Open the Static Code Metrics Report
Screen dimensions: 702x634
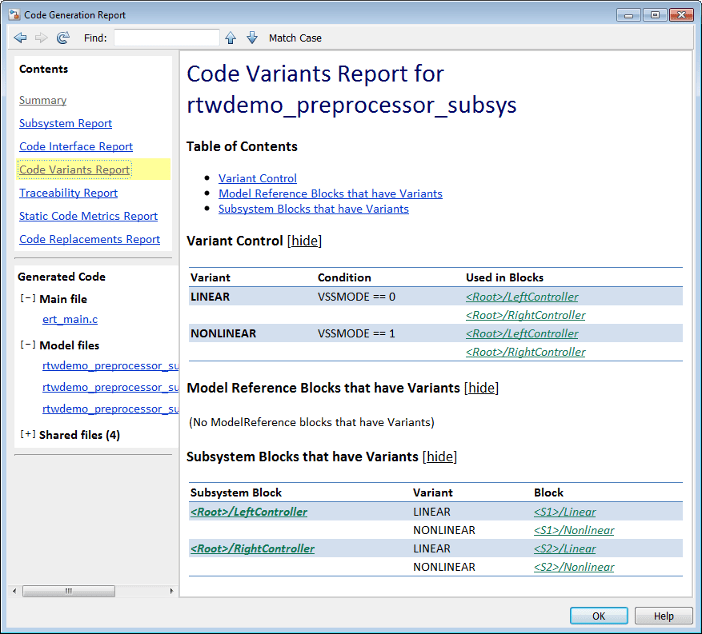89,216
